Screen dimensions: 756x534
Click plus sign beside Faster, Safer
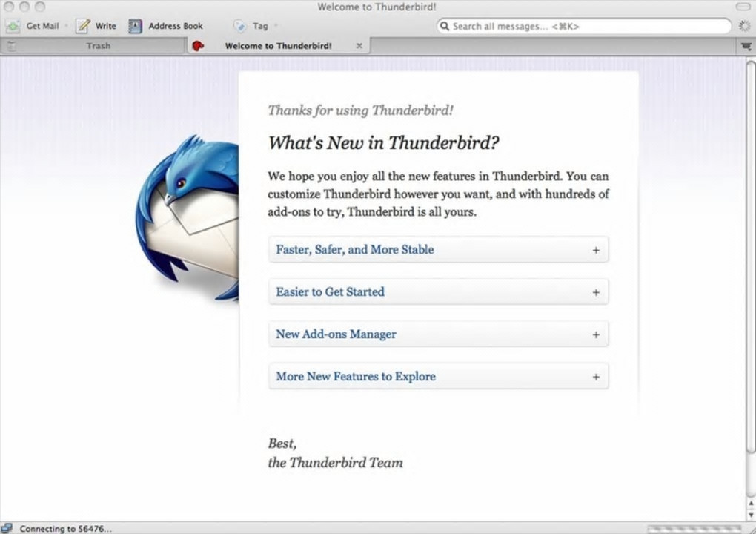pyautogui.click(x=596, y=250)
